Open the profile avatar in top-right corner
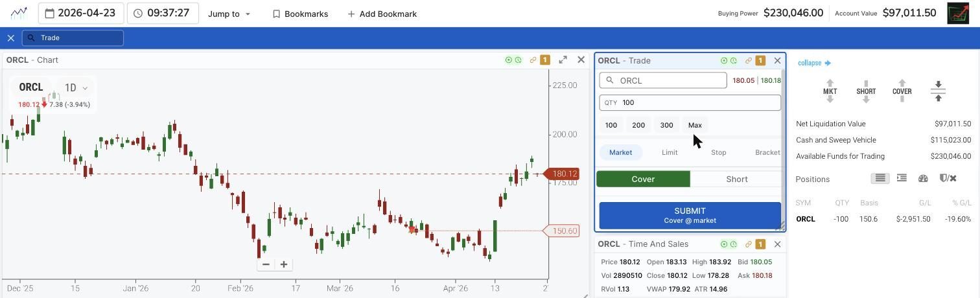This screenshot has width=980, height=298. [x=958, y=13]
